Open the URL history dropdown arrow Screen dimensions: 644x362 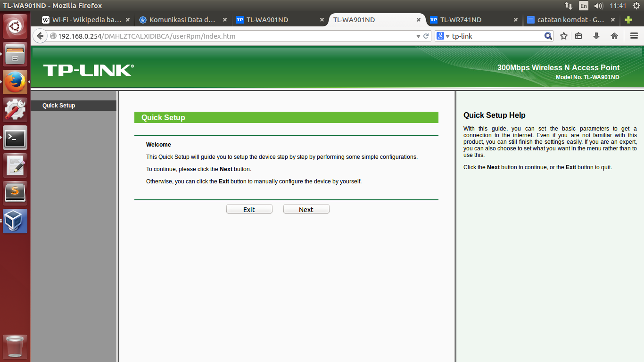pos(418,36)
